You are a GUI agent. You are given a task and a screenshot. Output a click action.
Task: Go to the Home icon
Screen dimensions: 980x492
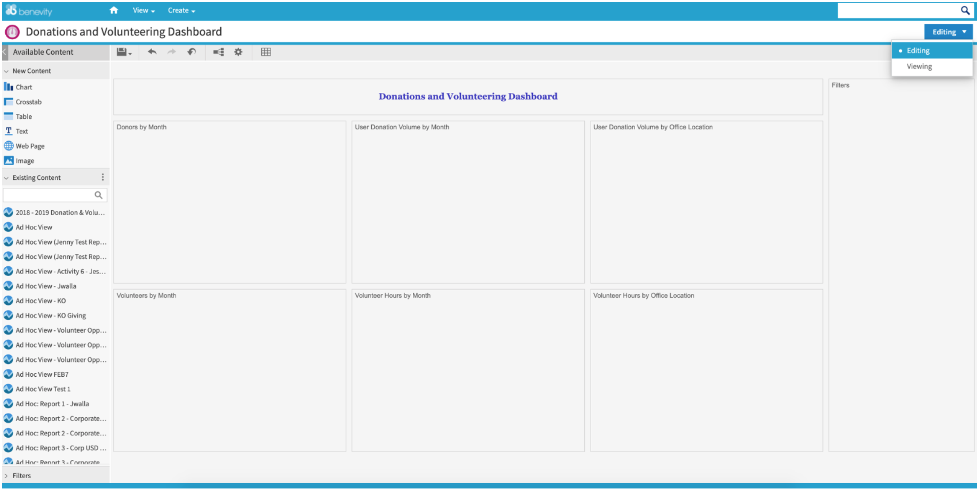point(114,10)
